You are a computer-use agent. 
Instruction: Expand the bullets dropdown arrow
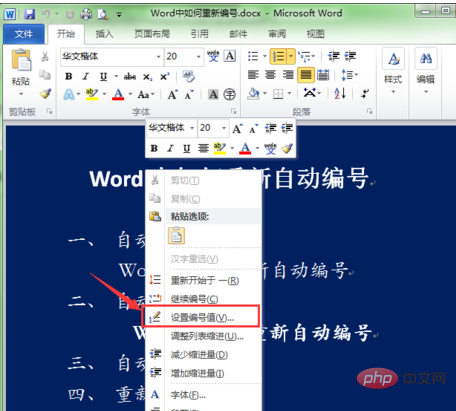(x=265, y=56)
